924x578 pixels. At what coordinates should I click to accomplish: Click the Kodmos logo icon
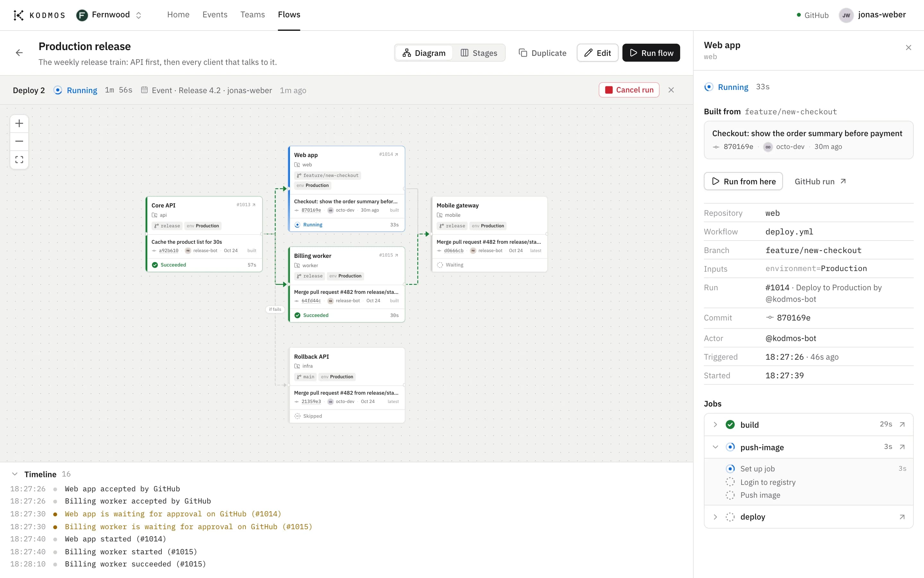click(x=18, y=15)
